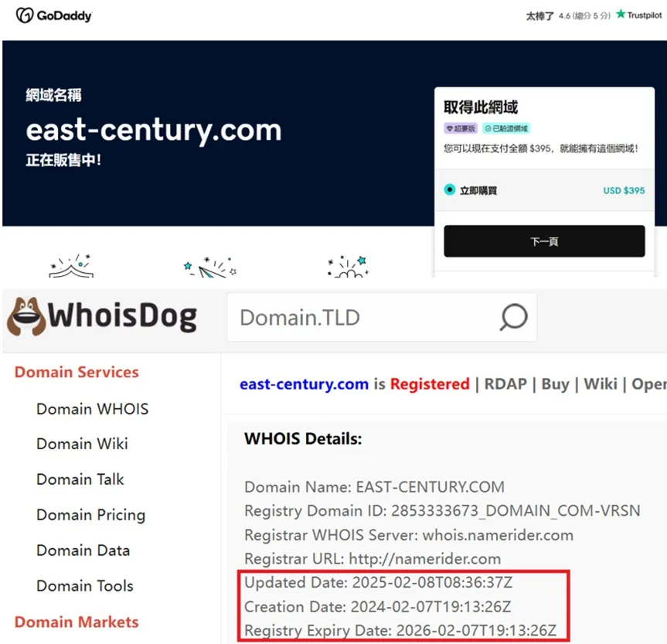The width and height of the screenshot is (667, 644).
Task: Click the WHOIS Details heading
Action: point(303,438)
